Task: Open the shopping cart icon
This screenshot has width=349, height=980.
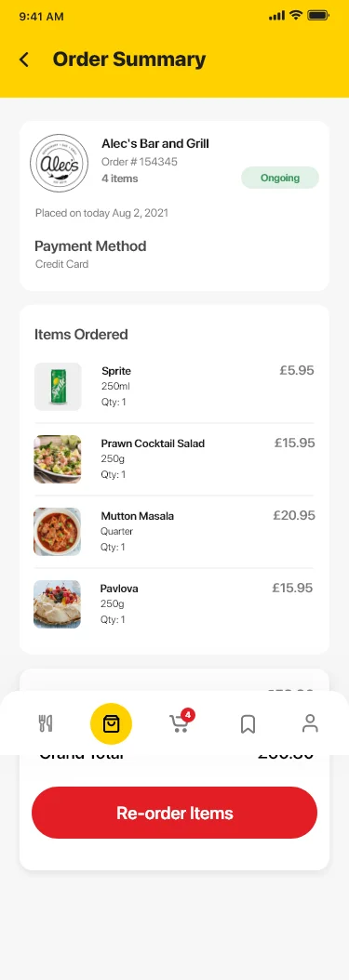Action: point(179,724)
